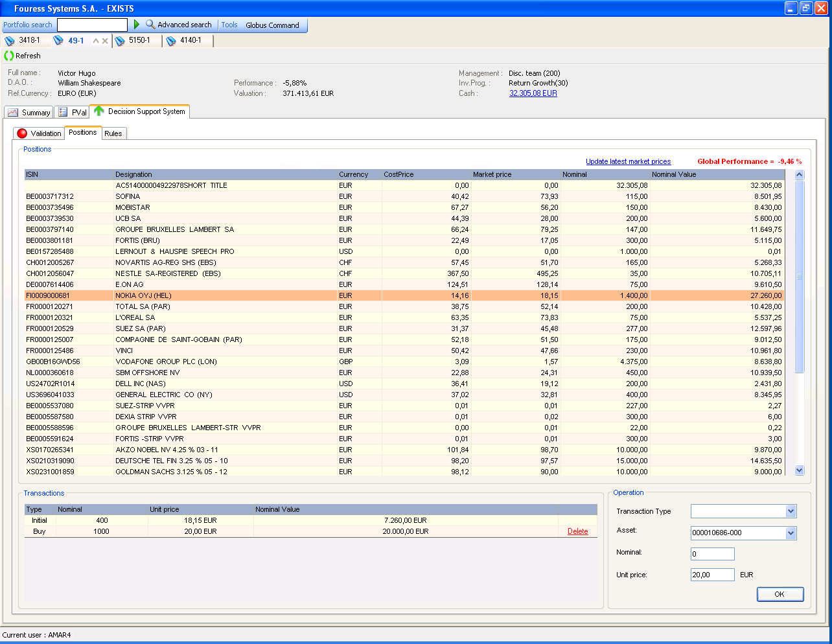This screenshot has width=832, height=644.
Task: Click the Unit price field showing 20,00
Action: (x=713, y=575)
